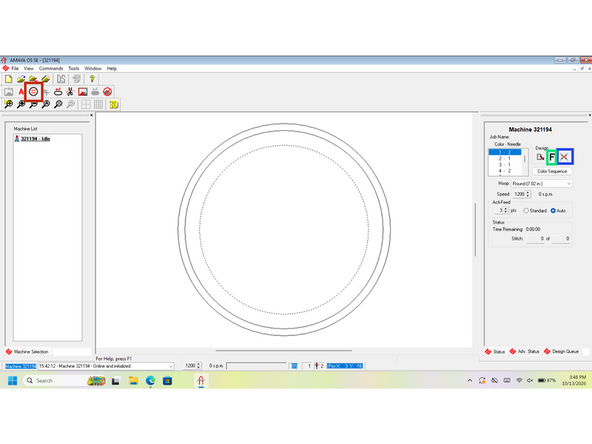Image resolution: width=592 pixels, height=444 pixels.
Task: Click the second magnifier zoom icon
Action: point(21,104)
